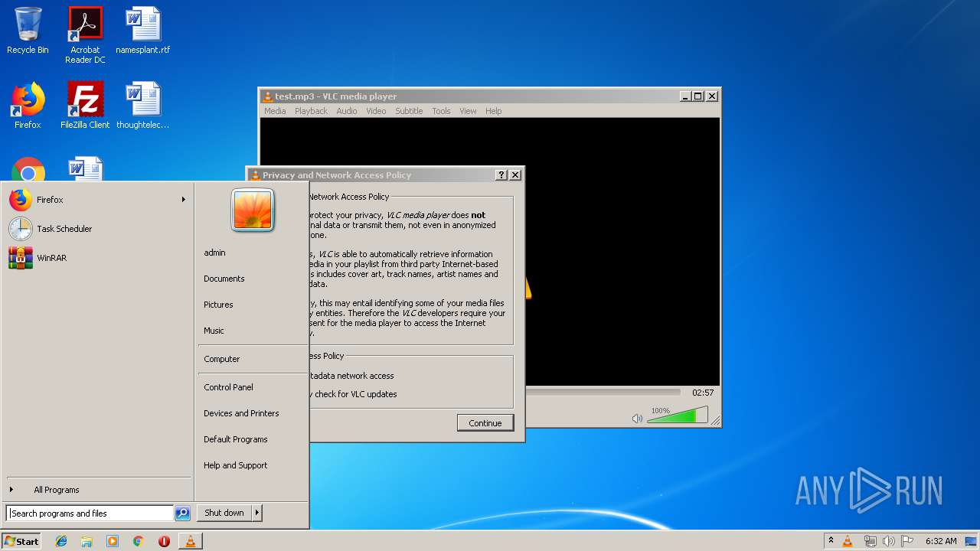980x551 pixels.
Task: Open the Help menu in VLC
Action: click(x=494, y=111)
